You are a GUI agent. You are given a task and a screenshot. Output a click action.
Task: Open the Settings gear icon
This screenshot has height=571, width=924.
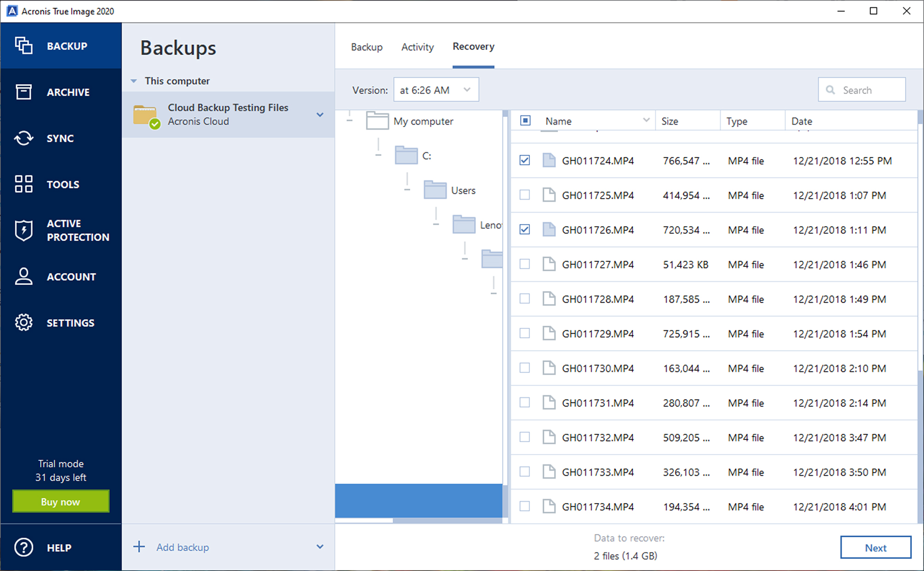click(24, 322)
